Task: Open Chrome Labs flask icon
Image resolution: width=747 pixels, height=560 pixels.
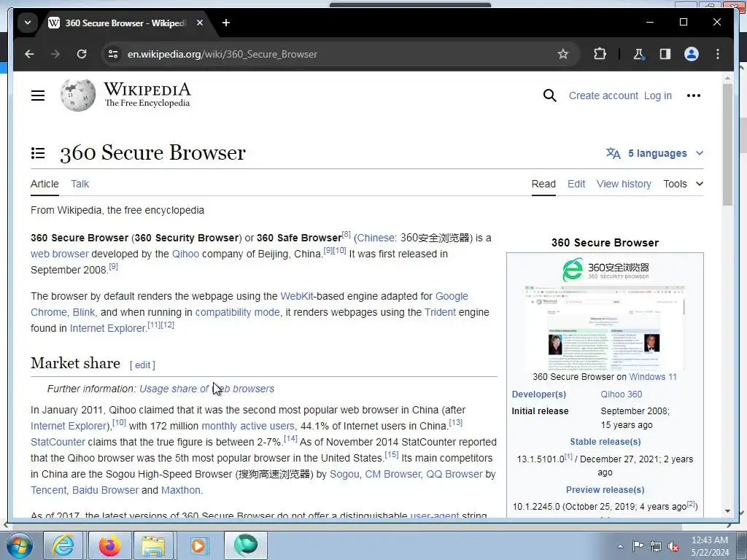Action: point(638,54)
